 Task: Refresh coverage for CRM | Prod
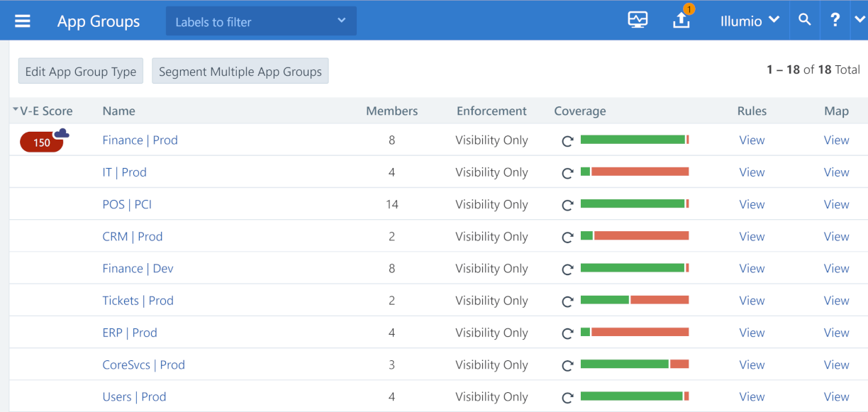coord(567,238)
